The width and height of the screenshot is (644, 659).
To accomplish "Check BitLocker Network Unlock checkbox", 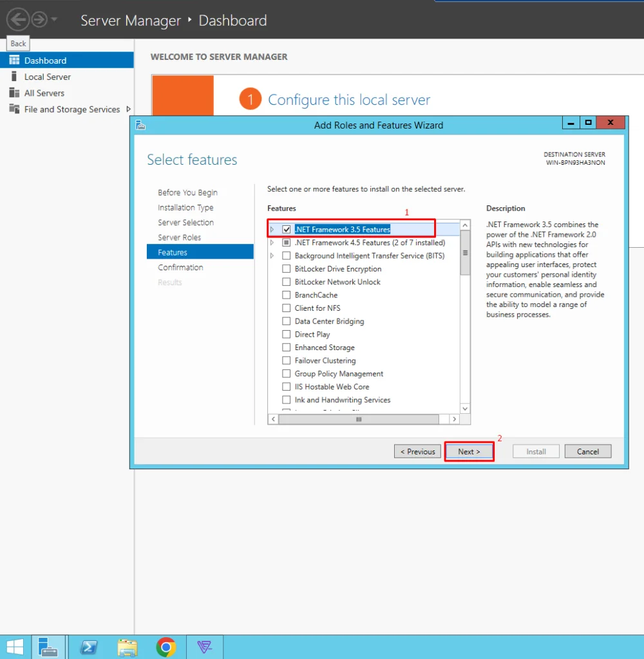I will tap(287, 282).
